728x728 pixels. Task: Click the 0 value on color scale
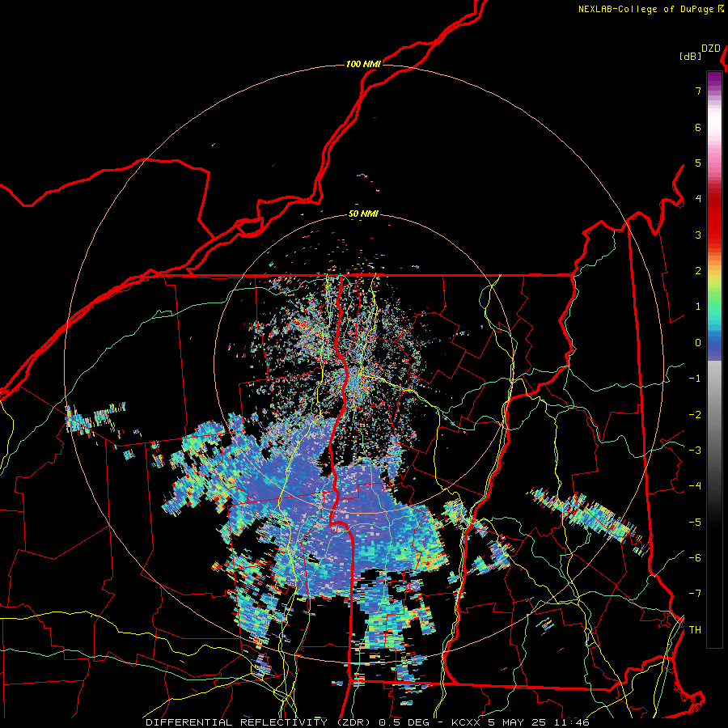(x=698, y=343)
